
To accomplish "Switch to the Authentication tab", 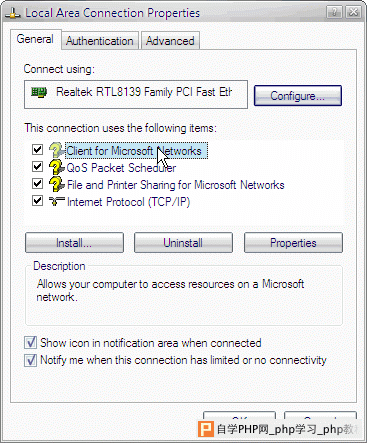I will tap(100, 41).
